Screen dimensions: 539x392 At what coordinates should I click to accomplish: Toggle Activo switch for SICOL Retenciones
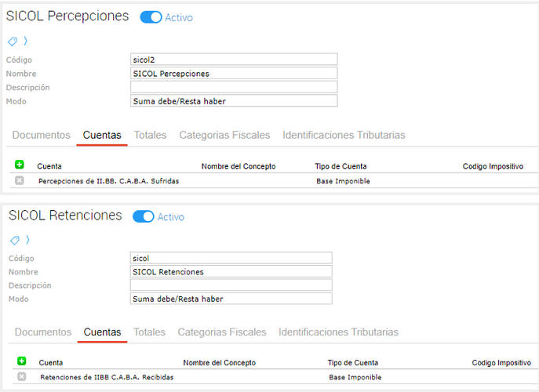click(x=144, y=216)
